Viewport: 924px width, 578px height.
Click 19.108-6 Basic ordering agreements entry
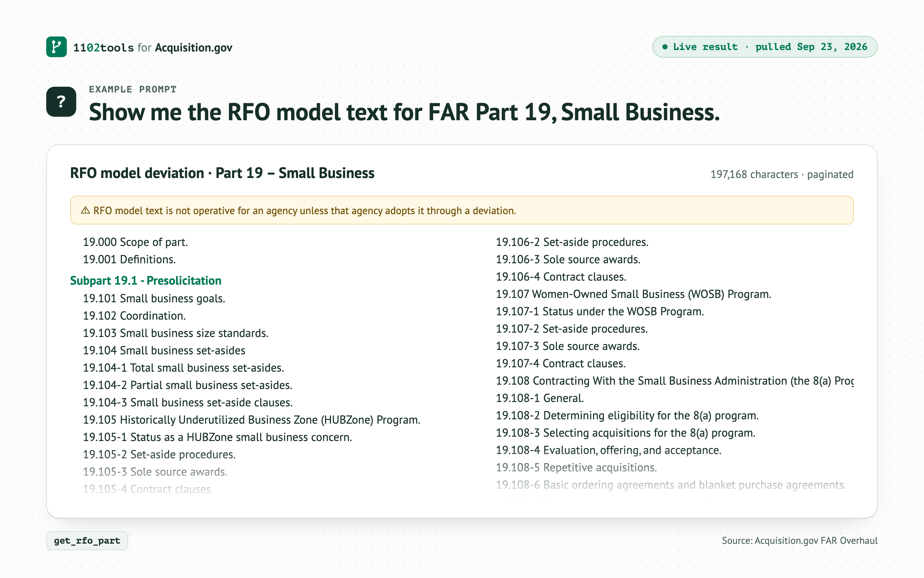coord(671,485)
